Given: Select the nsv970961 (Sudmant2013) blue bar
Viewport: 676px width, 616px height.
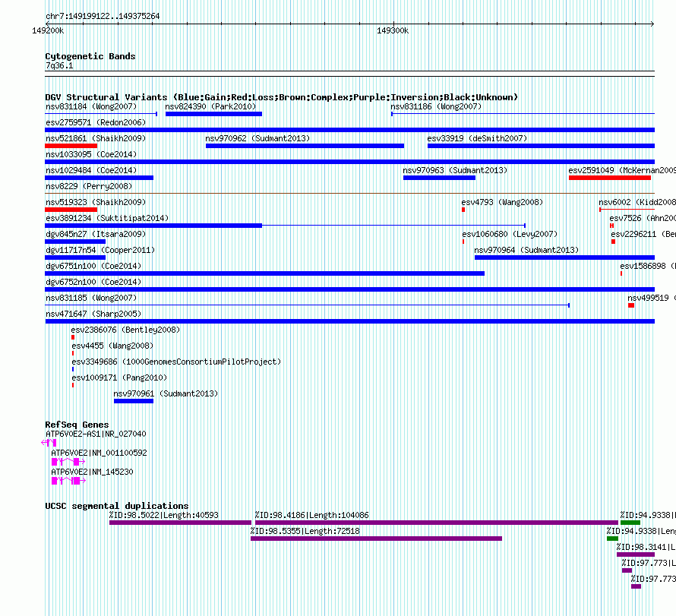Looking at the screenshot, I should [x=134, y=401].
